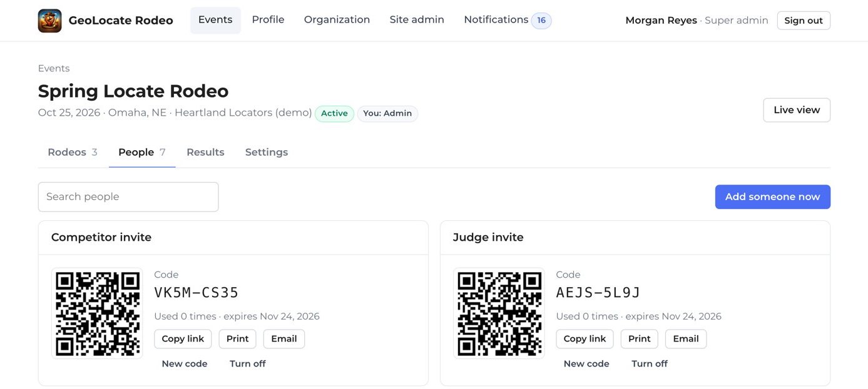
Task: Turn off the Judge invite
Action: (650, 364)
